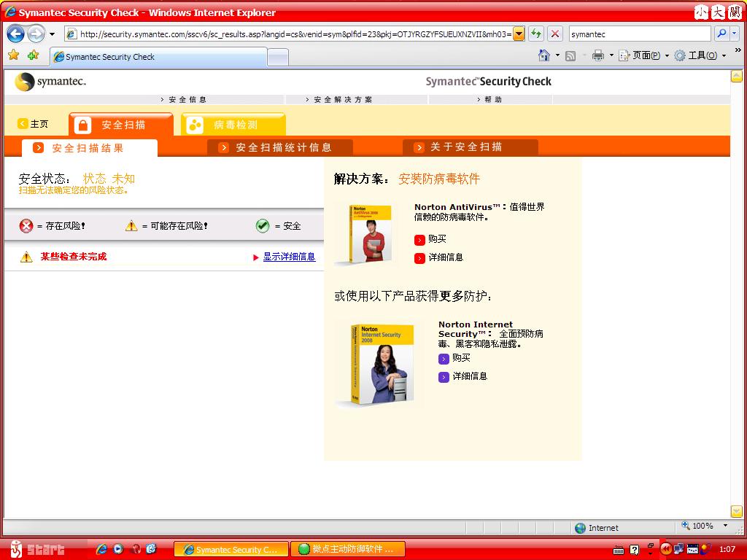Click the red Quick Launch icon
The height and width of the screenshot is (560, 747).
tap(135, 549)
